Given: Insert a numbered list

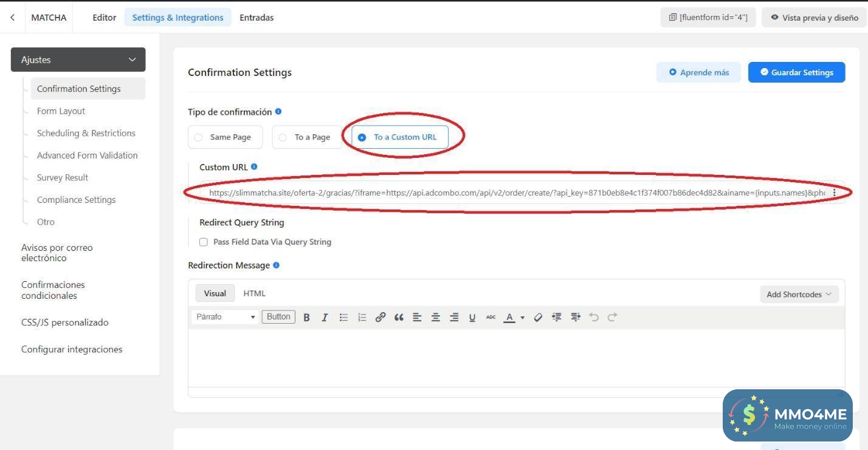Looking at the screenshot, I should 362,317.
